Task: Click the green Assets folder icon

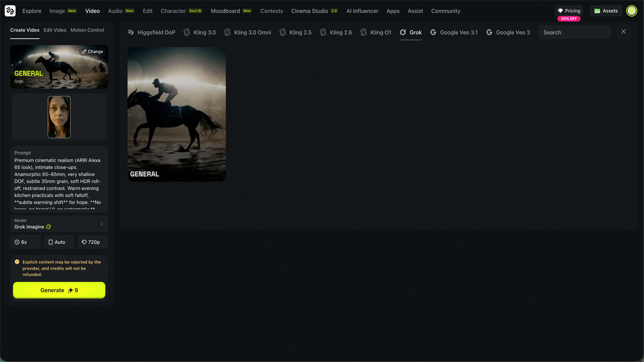Action: 597,10
